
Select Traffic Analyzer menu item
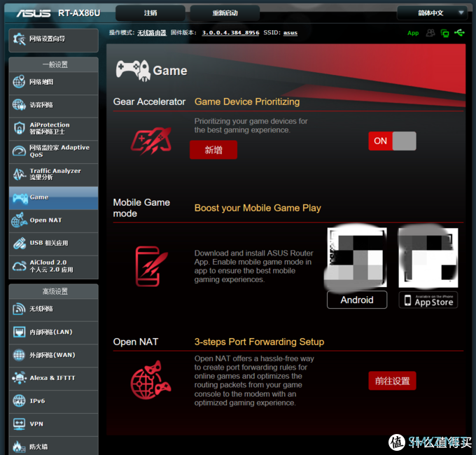click(x=54, y=175)
